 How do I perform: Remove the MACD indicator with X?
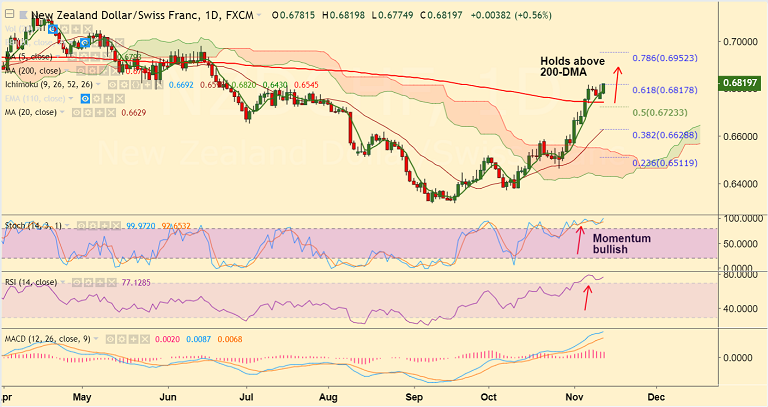coord(145,339)
